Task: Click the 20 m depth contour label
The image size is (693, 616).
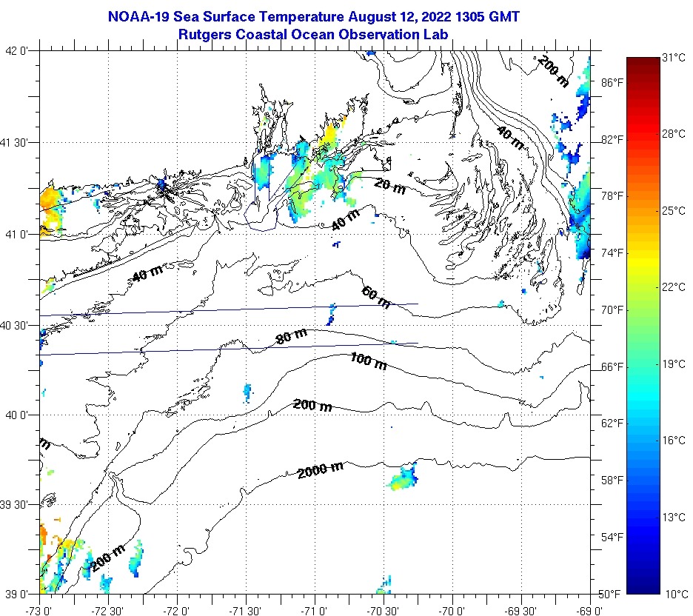Action: [x=389, y=186]
